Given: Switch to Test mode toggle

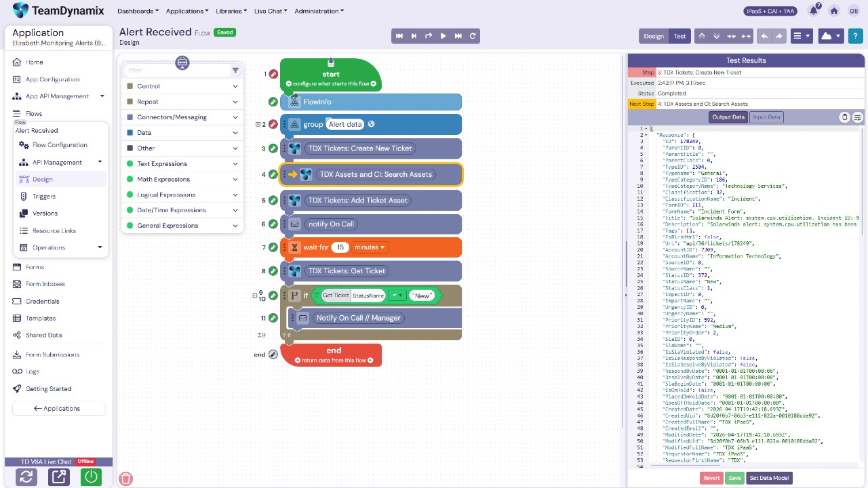Looking at the screenshot, I should (x=679, y=36).
